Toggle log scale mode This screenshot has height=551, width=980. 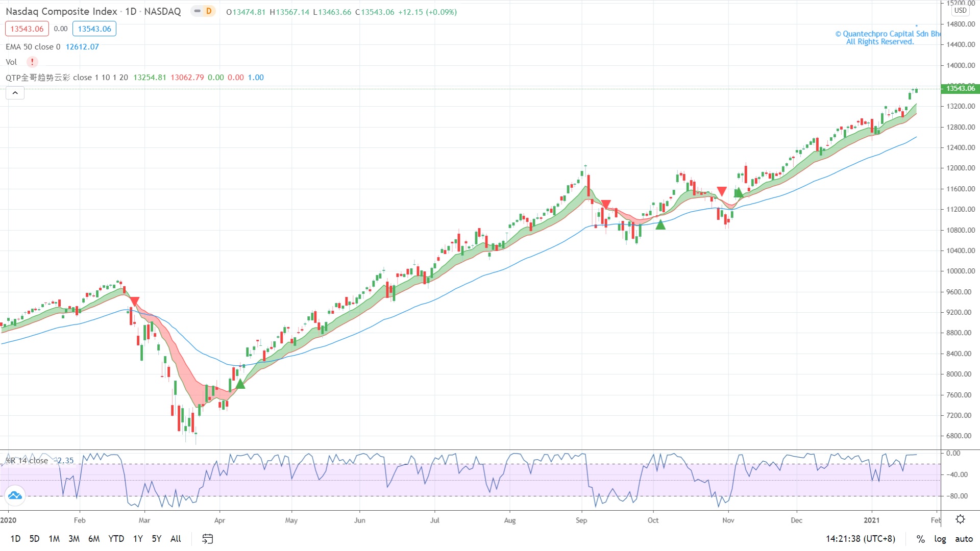940,539
